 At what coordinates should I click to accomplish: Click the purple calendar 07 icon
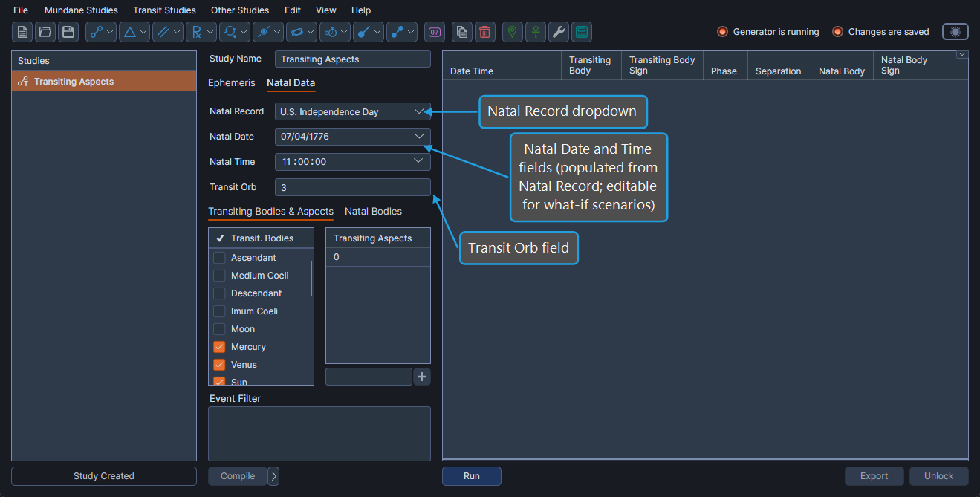(435, 32)
